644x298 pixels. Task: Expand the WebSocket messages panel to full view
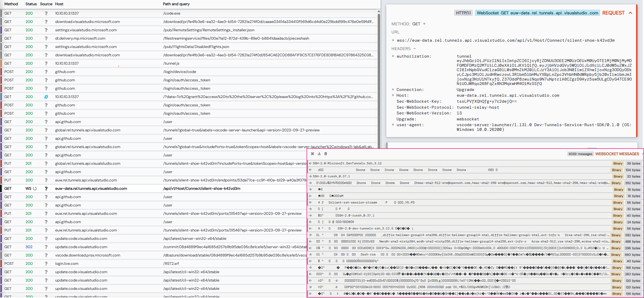[312, 154]
